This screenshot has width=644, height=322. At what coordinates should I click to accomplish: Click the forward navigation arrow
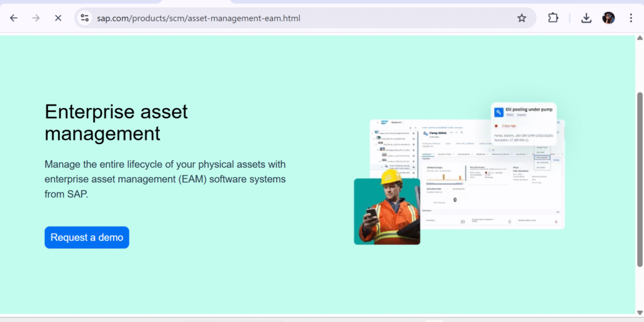point(36,18)
